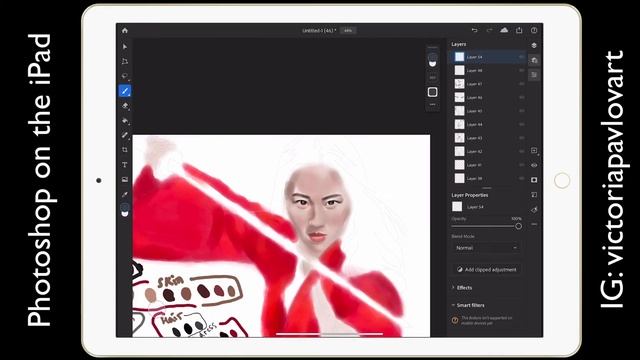The image size is (640, 360).
Task: Choose the Place Image tool
Action: pos(125,180)
